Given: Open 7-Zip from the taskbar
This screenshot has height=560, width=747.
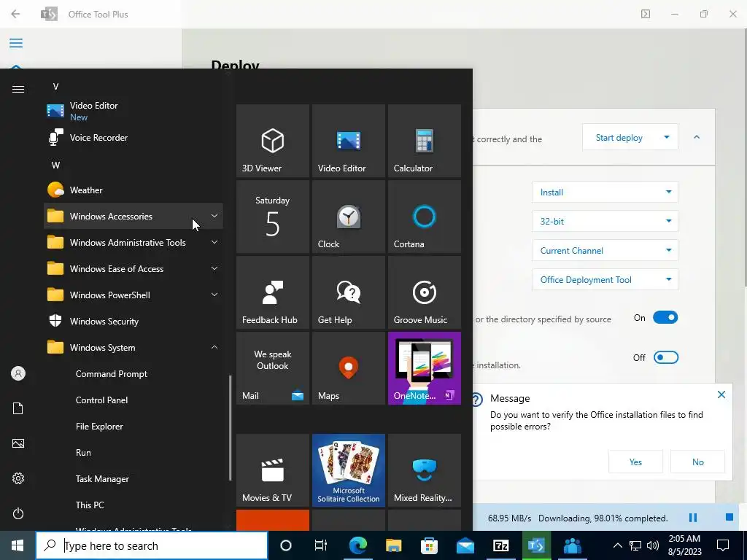Looking at the screenshot, I should click(500, 545).
